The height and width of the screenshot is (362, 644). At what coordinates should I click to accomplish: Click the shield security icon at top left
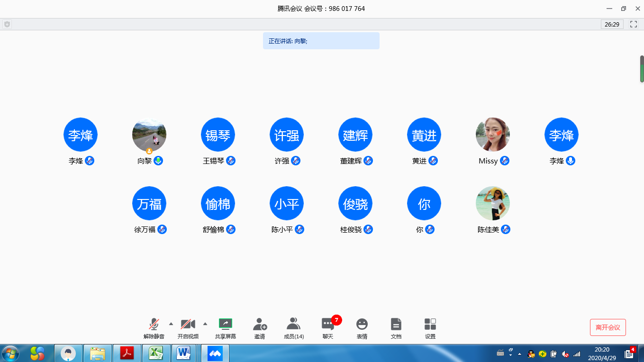(7, 24)
